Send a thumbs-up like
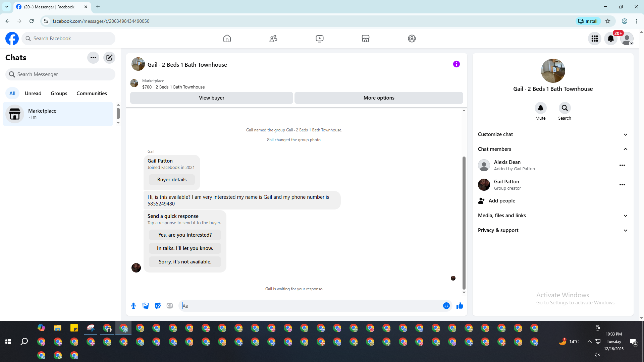Image resolution: width=644 pixels, height=362 pixels. coord(460,306)
